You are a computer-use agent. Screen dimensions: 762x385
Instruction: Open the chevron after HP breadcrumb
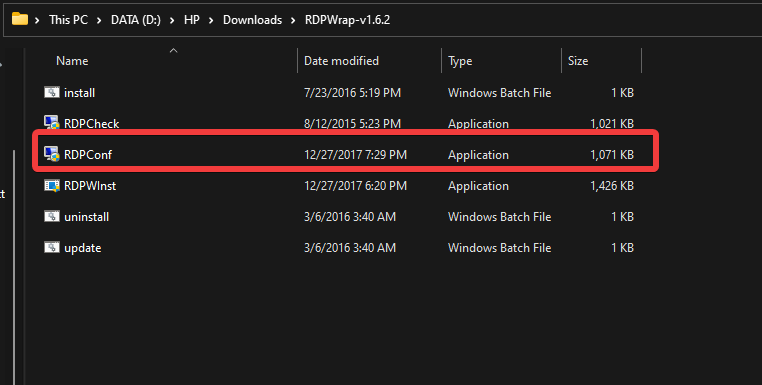coord(211,20)
